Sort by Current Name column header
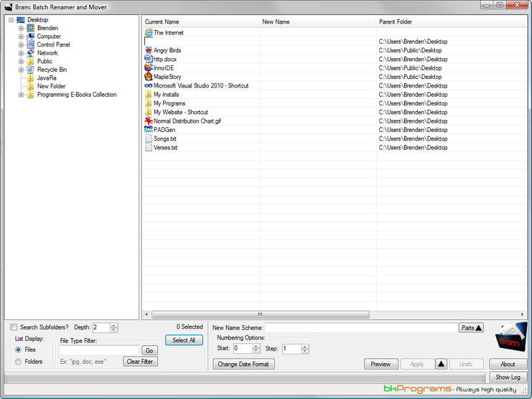Image resolution: width=532 pixels, height=399 pixels. (x=200, y=22)
